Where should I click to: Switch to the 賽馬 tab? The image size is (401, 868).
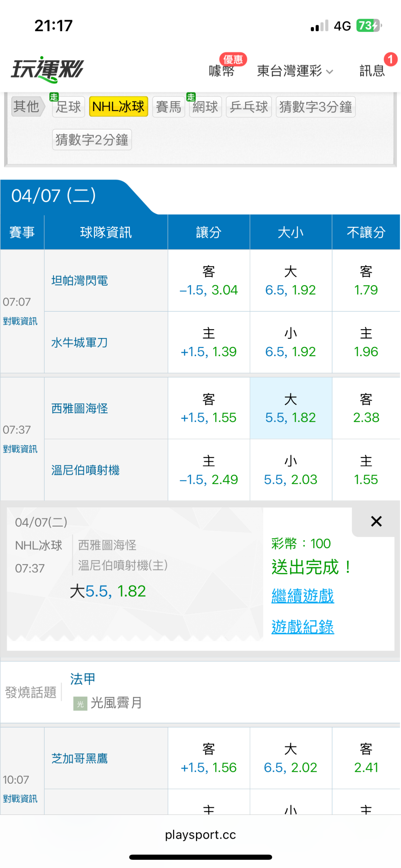coord(169,107)
